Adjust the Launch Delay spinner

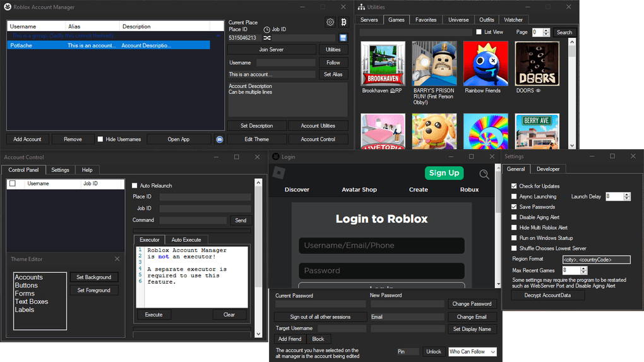point(627,197)
